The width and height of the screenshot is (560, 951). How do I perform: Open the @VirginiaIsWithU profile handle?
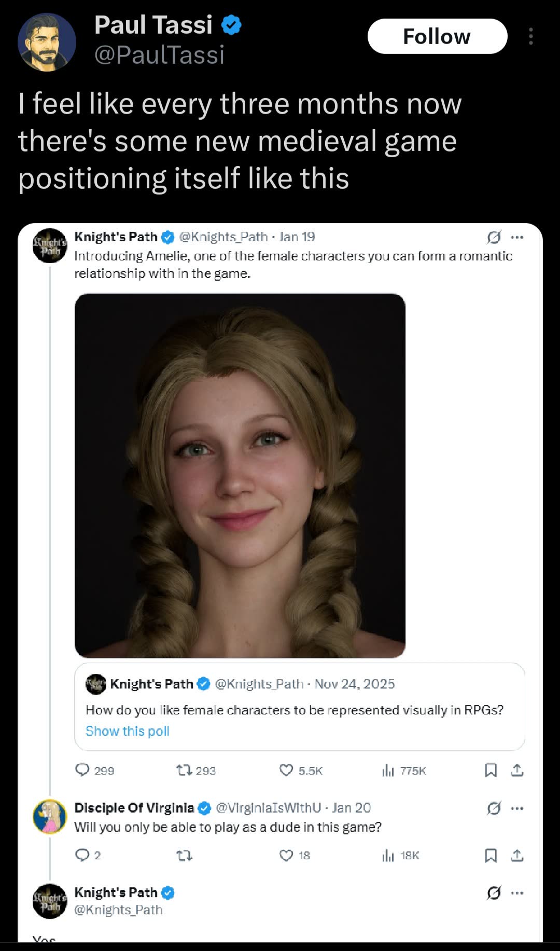(268, 808)
